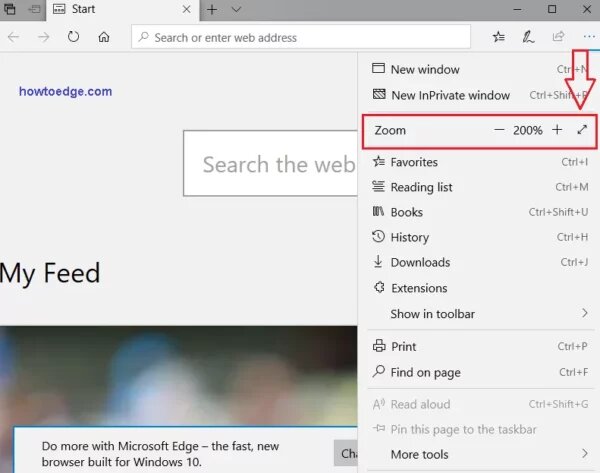This screenshot has height=473, width=600.
Task: Enter full screen with zoom arrow icon
Action: 582,130
